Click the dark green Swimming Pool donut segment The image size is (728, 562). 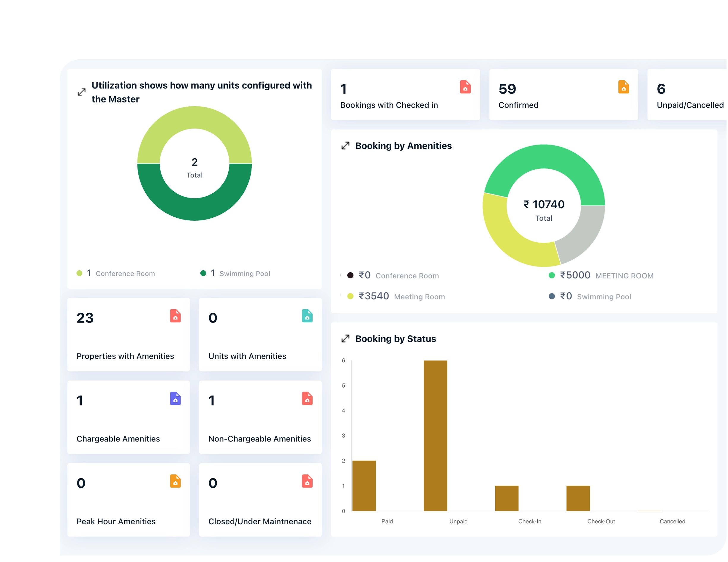pyautogui.click(x=195, y=209)
